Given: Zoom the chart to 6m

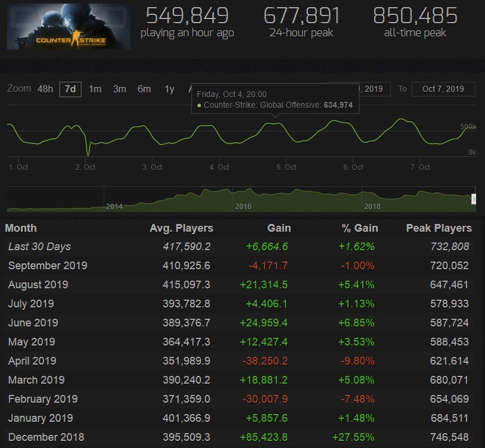Looking at the screenshot, I should point(144,89).
